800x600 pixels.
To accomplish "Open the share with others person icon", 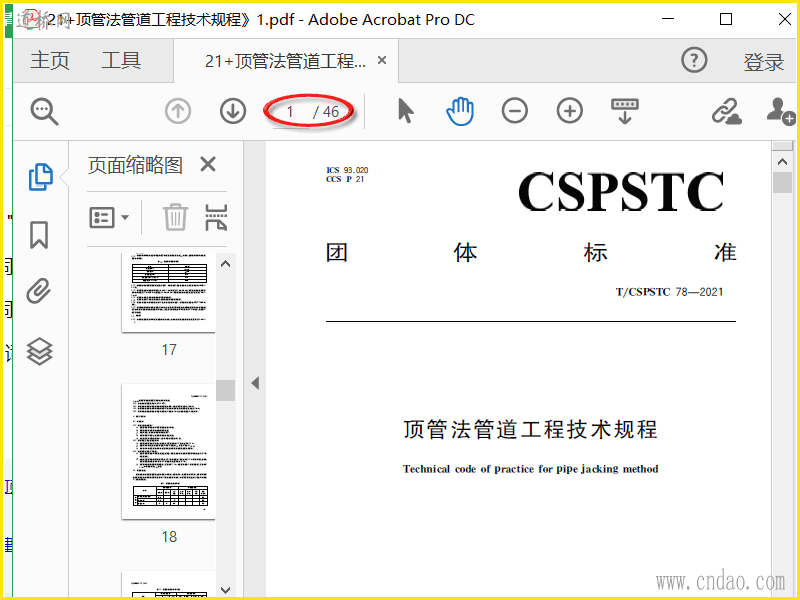I will tap(780, 111).
